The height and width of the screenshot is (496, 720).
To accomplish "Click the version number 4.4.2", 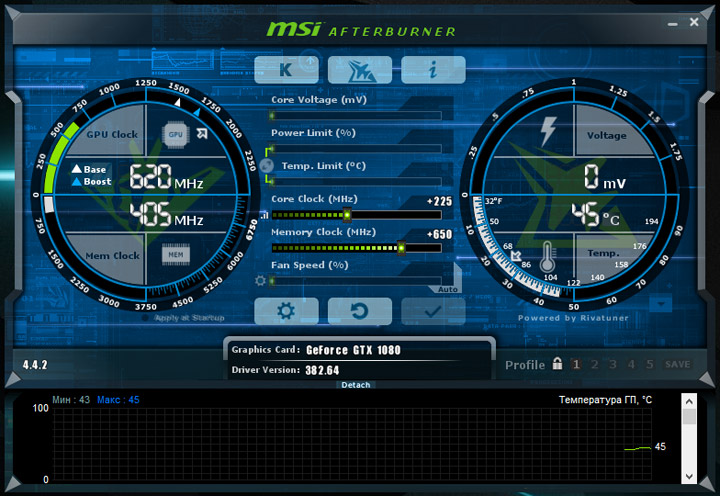I will pyautogui.click(x=35, y=365).
